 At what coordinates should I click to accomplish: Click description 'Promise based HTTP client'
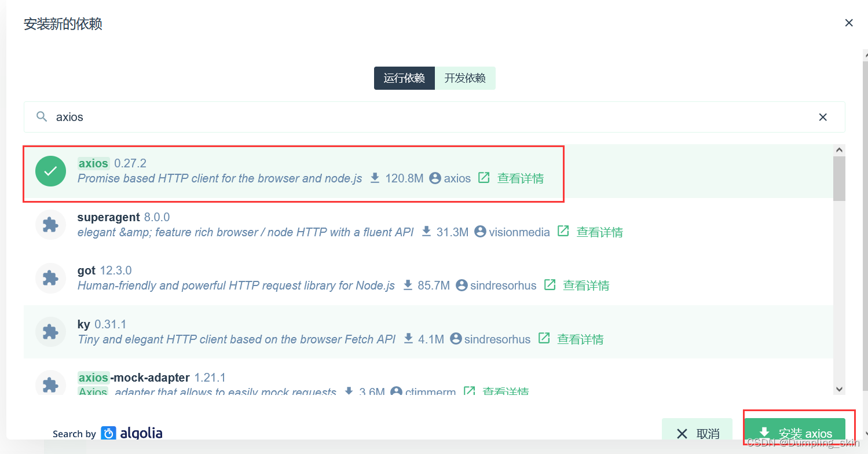click(219, 178)
